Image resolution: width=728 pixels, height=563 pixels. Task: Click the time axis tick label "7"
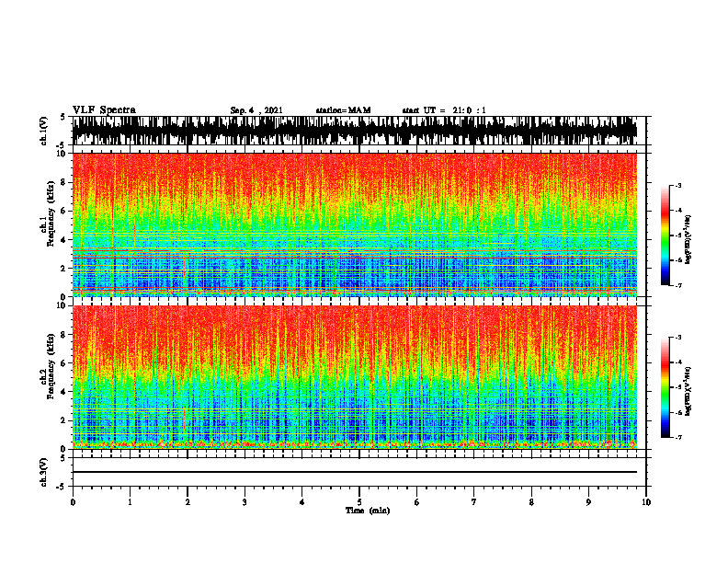[474, 502]
